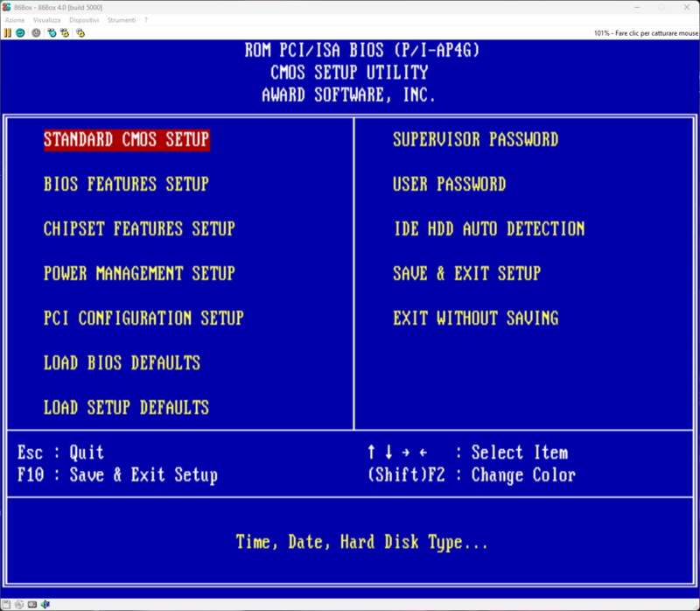
Task: Click the grey ACPI power off icon
Action: click(36, 32)
